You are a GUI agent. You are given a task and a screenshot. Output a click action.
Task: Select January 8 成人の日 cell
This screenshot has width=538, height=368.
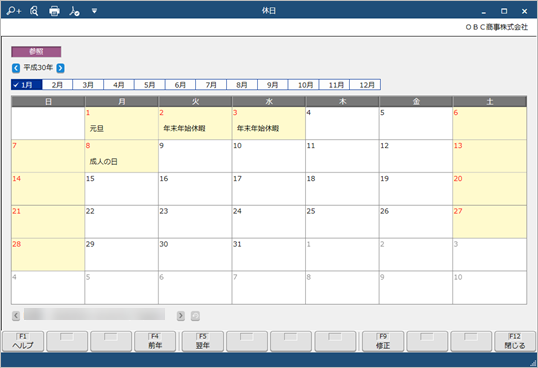[x=121, y=156]
